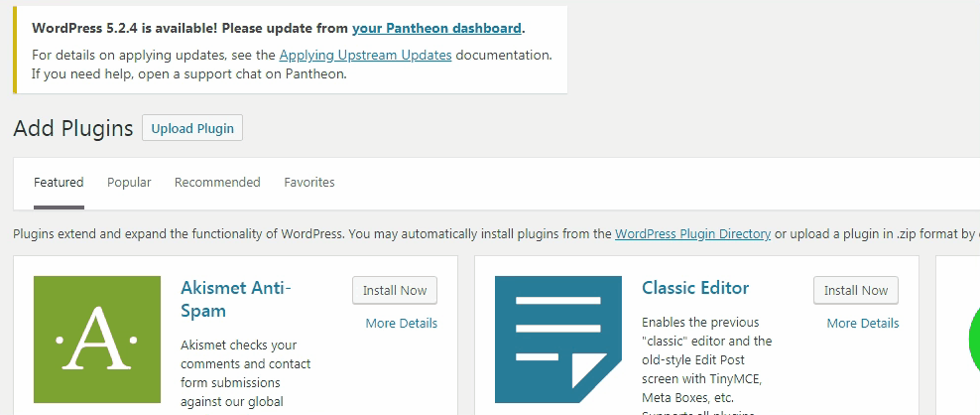Open the Akismet Anti-Spam title link
The height and width of the screenshot is (415, 980).
point(236,299)
